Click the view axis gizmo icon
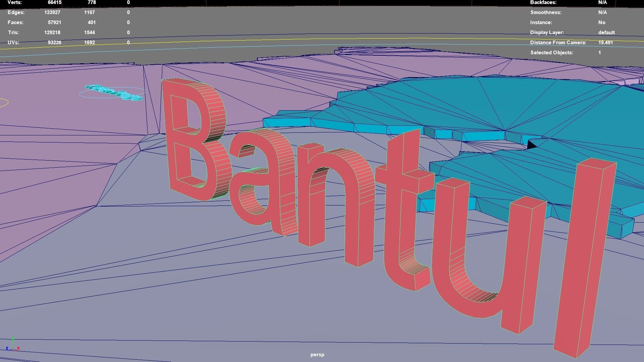This screenshot has width=644, height=362. click(13, 345)
